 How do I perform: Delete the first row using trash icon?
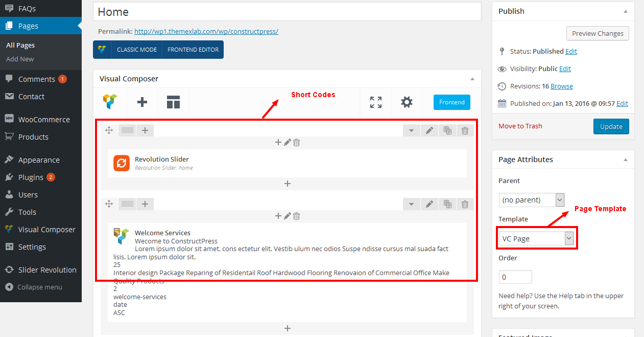(x=465, y=131)
